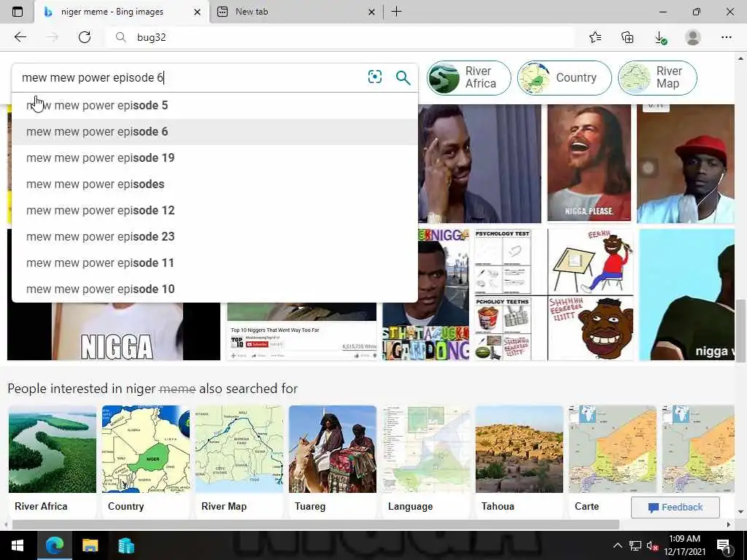Click the scroll-right arrow of horizontal scrollbar
The image size is (747, 560).
click(729, 524)
